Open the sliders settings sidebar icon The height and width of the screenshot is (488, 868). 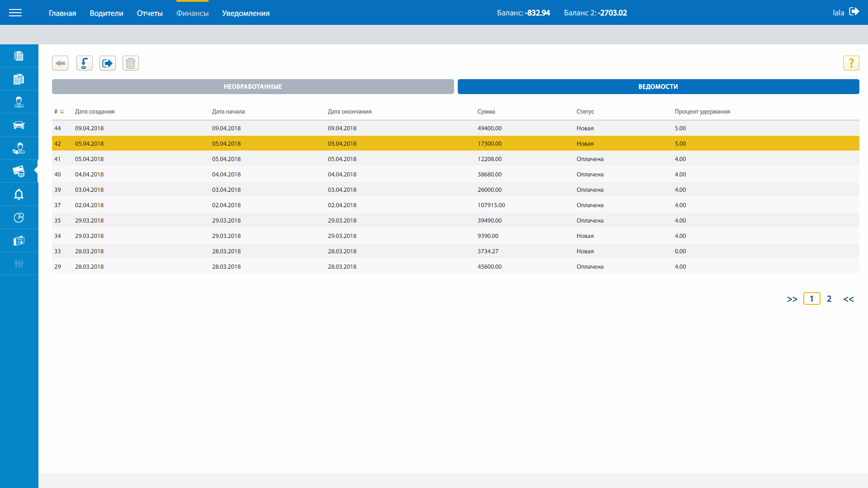[19, 264]
